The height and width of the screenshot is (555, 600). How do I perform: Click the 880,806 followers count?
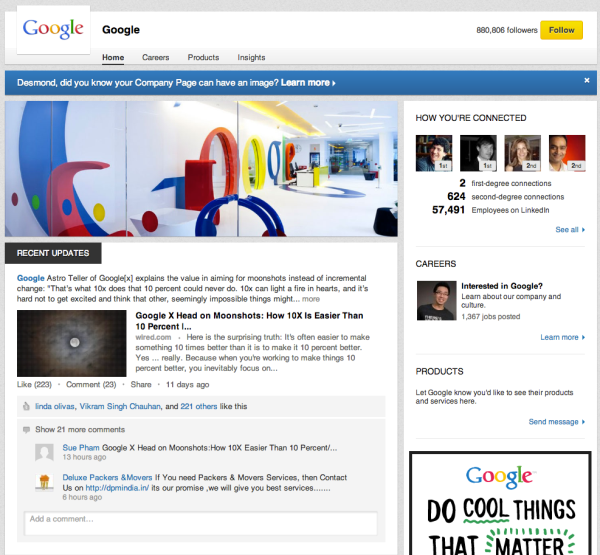(x=507, y=30)
